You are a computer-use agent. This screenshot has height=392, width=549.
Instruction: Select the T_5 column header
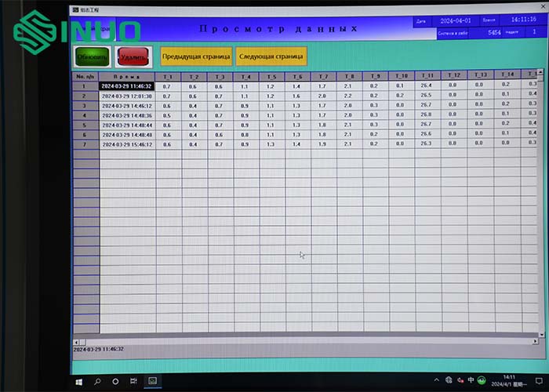point(271,77)
